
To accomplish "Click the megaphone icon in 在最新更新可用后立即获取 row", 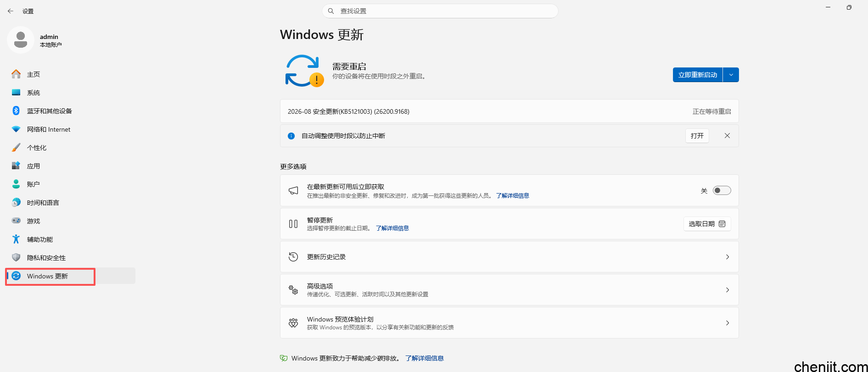I will (x=293, y=190).
